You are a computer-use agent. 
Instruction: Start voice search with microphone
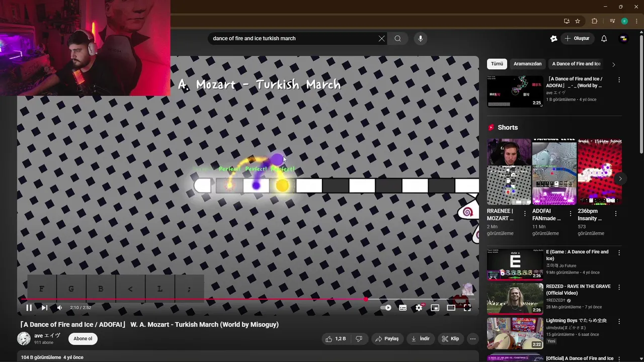point(421,38)
